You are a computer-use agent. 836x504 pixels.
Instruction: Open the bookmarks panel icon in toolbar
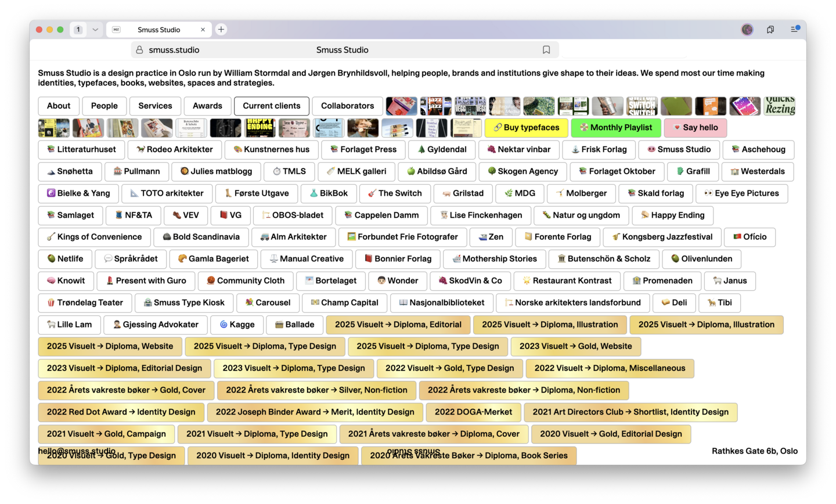(x=770, y=30)
